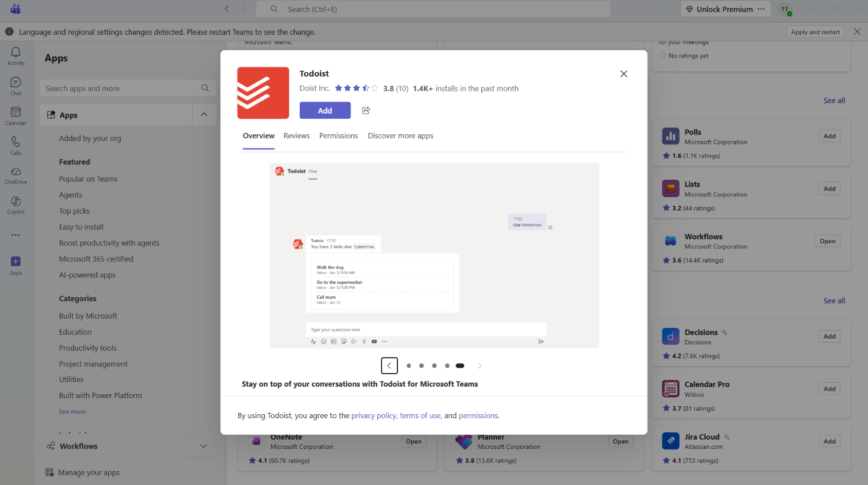This screenshot has height=485, width=868.
Task: Switch to the Reviews tab
Action: point(296,136)
